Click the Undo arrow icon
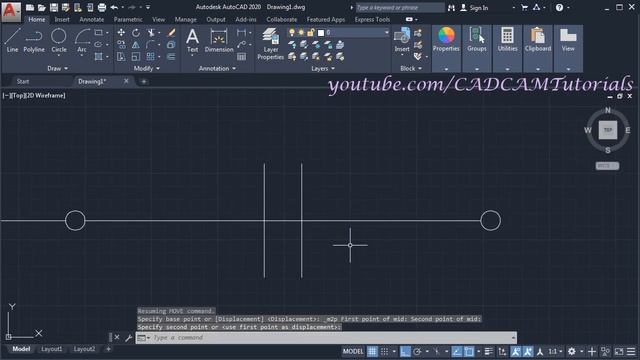Screen dimensions: 640x360 point(114,7)
